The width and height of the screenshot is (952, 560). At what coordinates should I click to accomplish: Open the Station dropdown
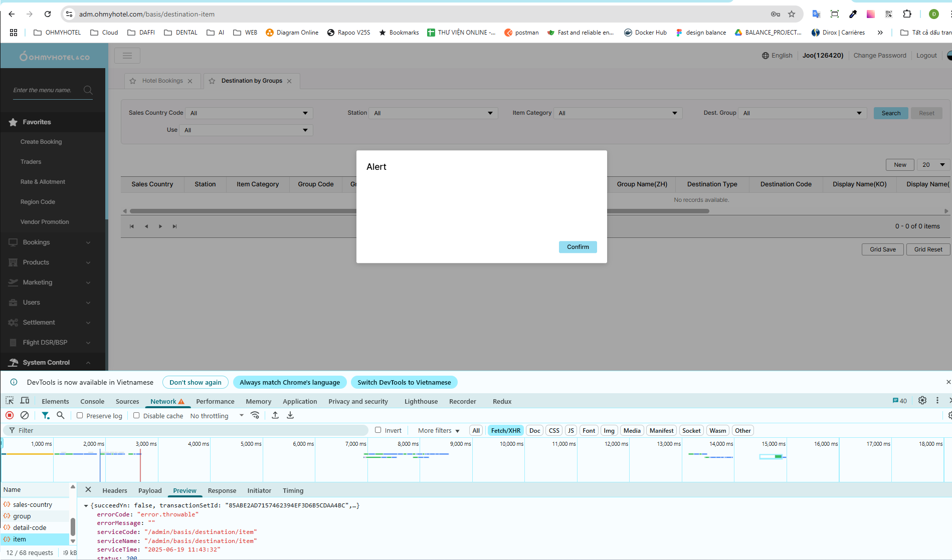coord(433,113)
